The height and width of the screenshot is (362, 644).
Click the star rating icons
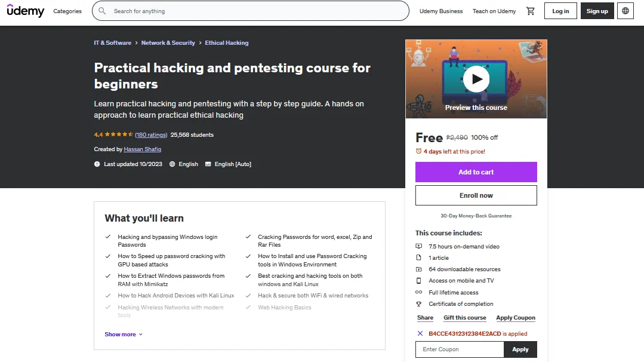tap(119, 134)
